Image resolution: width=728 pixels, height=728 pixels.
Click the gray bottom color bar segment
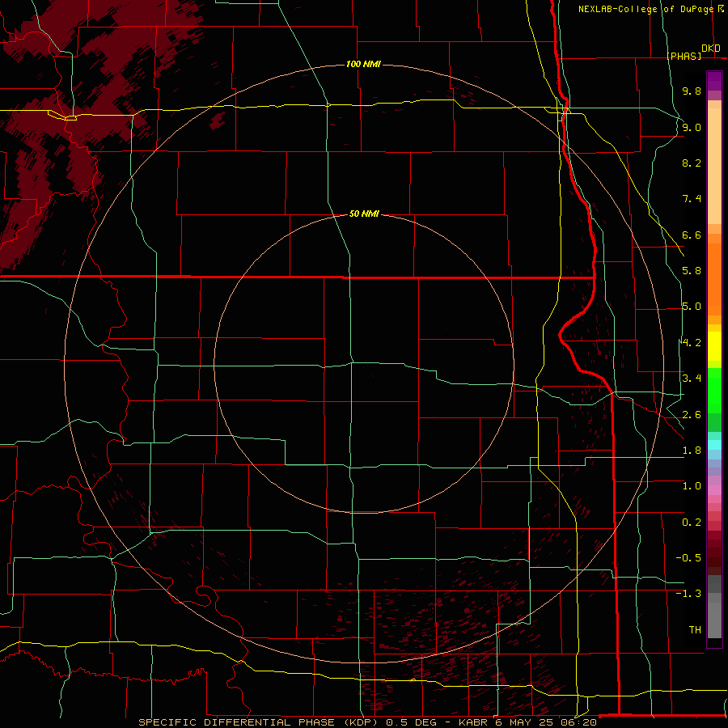[714, 620]
